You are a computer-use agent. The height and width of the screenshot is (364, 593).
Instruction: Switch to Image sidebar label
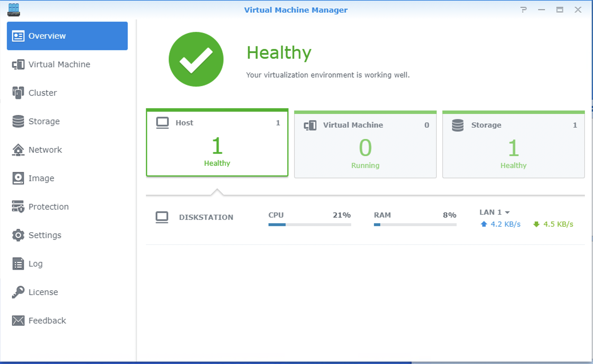point(41,179)
